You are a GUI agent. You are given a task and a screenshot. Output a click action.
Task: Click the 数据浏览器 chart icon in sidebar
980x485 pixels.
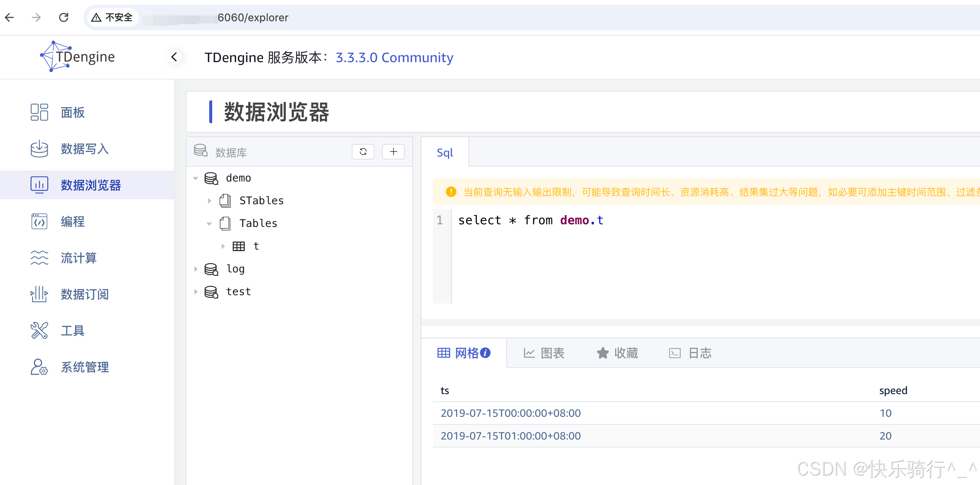point(39,185)
